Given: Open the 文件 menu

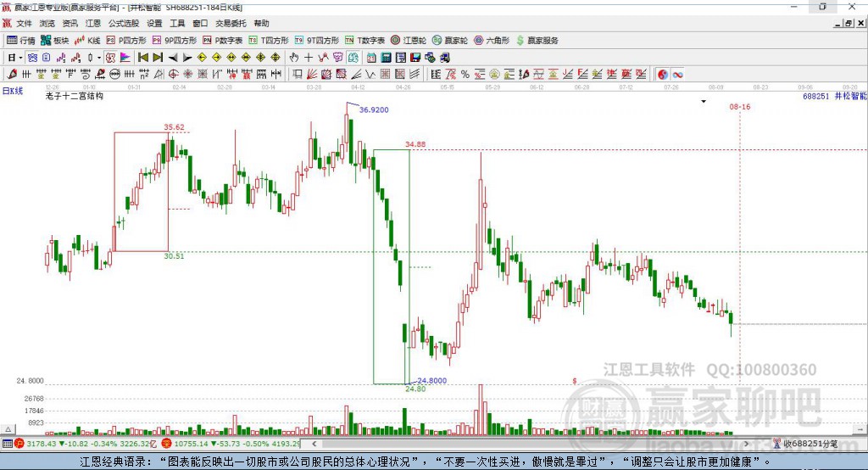Looking at the screenshot, I should click(24, 23).
